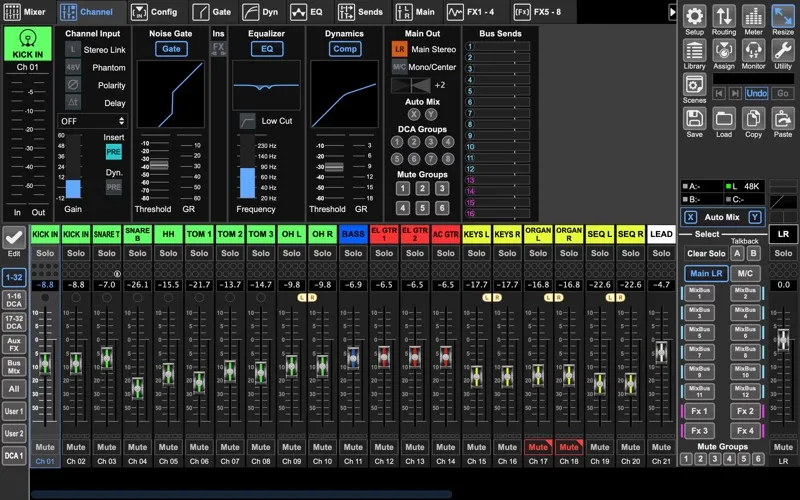This screenshot has width=800, height=500.
Task: Mute the ORGAN L channel 17
Action: 538,447
